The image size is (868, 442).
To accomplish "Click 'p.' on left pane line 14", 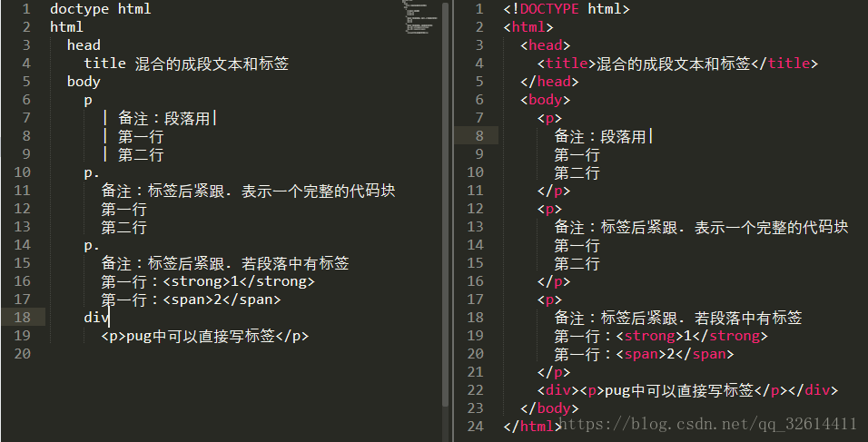I will [x=92, y=246].
